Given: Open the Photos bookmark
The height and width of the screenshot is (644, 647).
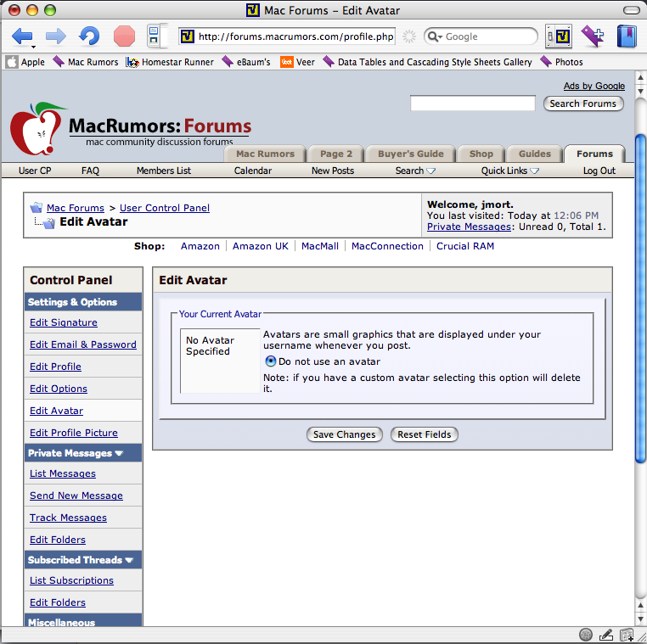Looking at the screenshot, I should pyautogui.click(x=561, y=62).
